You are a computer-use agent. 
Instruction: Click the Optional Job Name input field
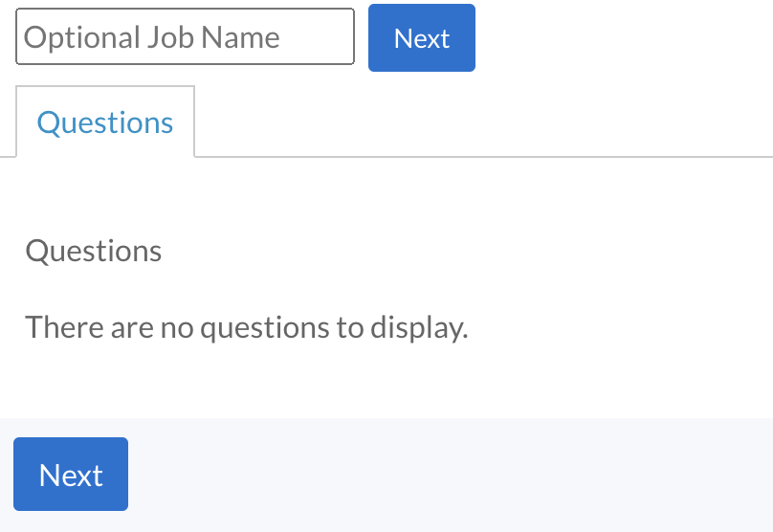pos(185,37)
